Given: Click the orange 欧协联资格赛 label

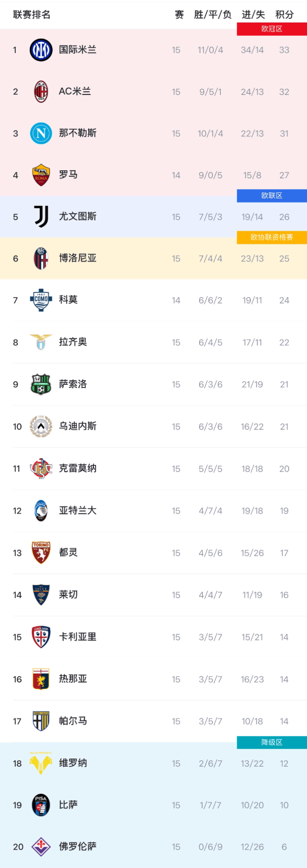Looking at the screenshot, I should [x=272, y=238].
